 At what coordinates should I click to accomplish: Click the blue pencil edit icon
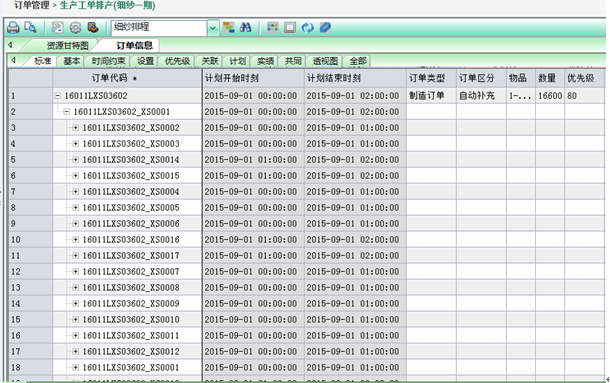point(325,28)
